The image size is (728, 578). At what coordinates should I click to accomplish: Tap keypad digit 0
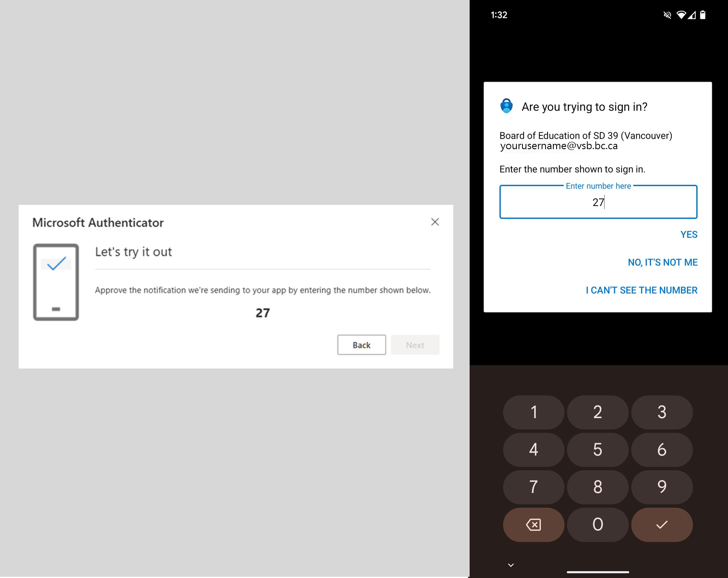click(x=598, y=524)
